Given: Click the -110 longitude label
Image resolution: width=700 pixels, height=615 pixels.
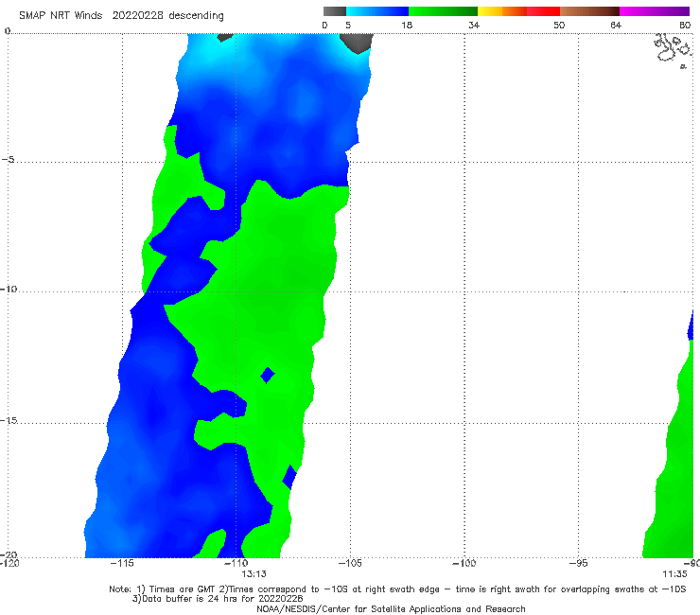Looking at the screenshot, I should click(x=236, y=563).
